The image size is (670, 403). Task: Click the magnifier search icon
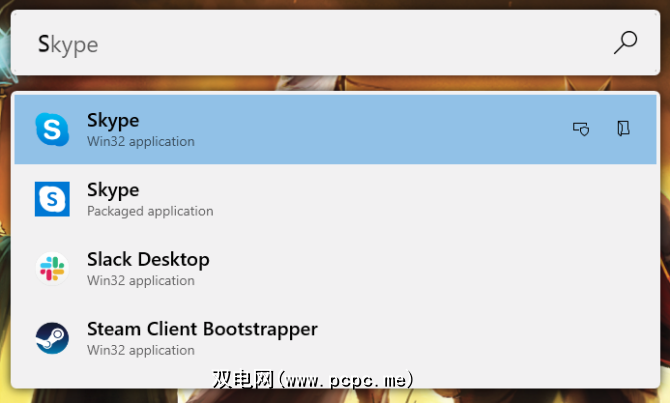pos(626,42)
